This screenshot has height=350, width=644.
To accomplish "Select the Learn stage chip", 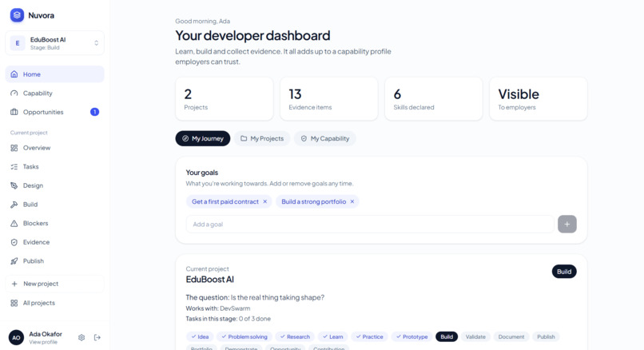I will coord(332,337).
